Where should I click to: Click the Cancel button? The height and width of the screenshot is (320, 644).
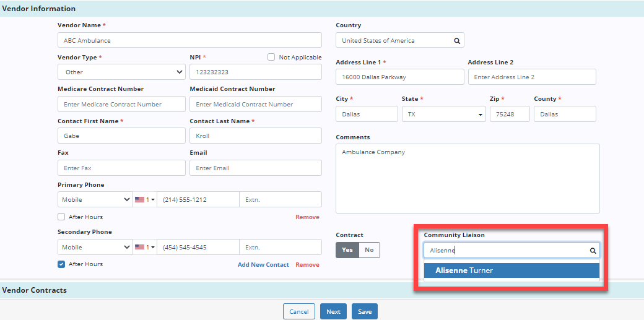click(x=298, y=311)
